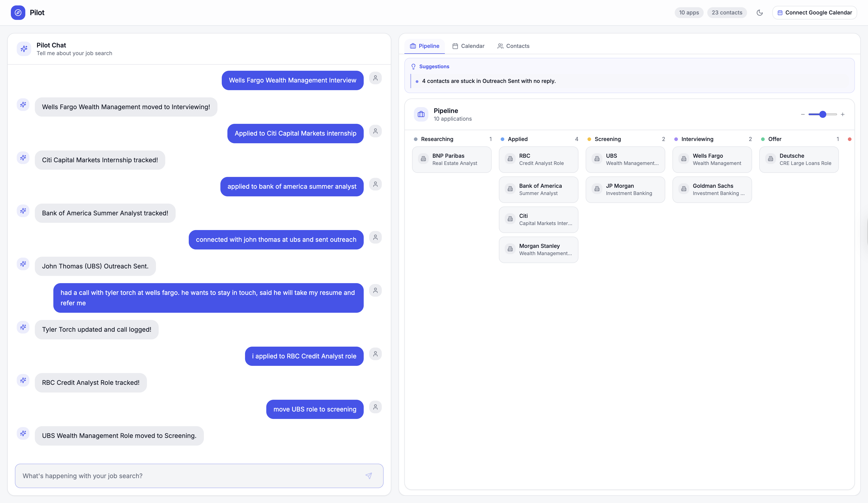Click building icon on Morgan Stanley card

510,249
